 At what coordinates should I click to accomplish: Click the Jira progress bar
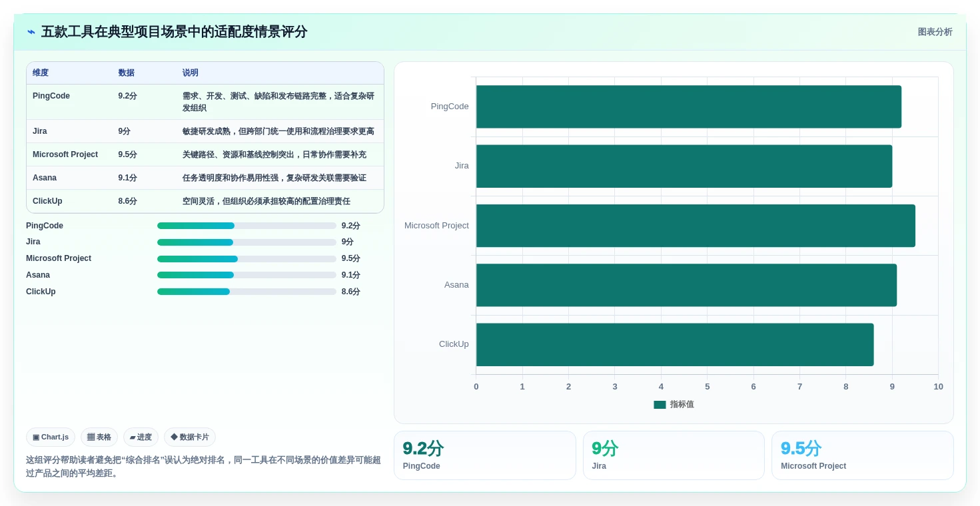click(246, 242)
